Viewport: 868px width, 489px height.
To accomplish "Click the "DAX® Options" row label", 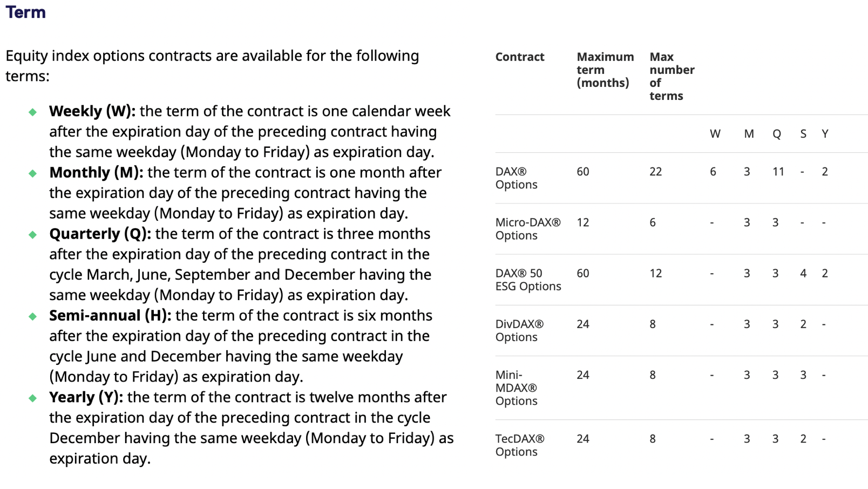I will [x=516, y=178].
